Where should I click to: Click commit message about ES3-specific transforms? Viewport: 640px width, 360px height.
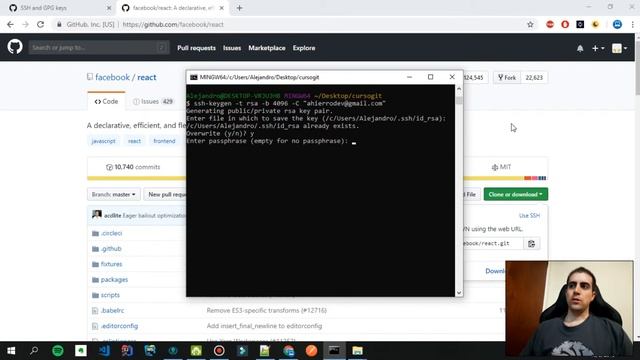coord(267,311)
